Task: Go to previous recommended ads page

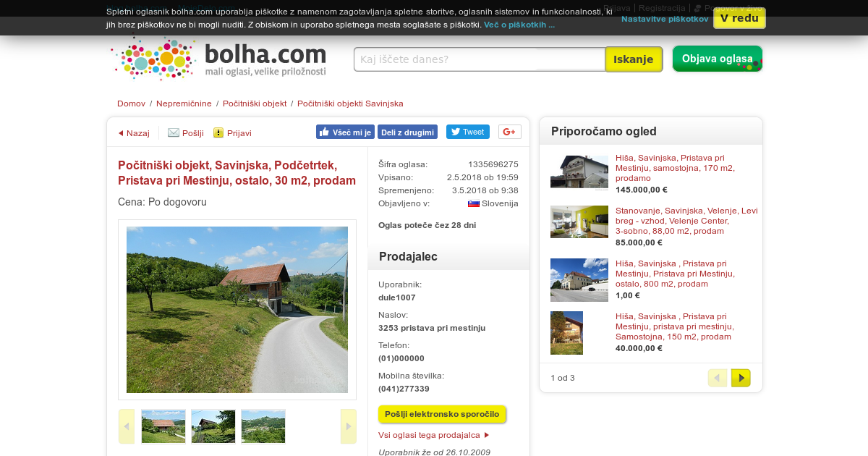Action: (x=717, y=378)
